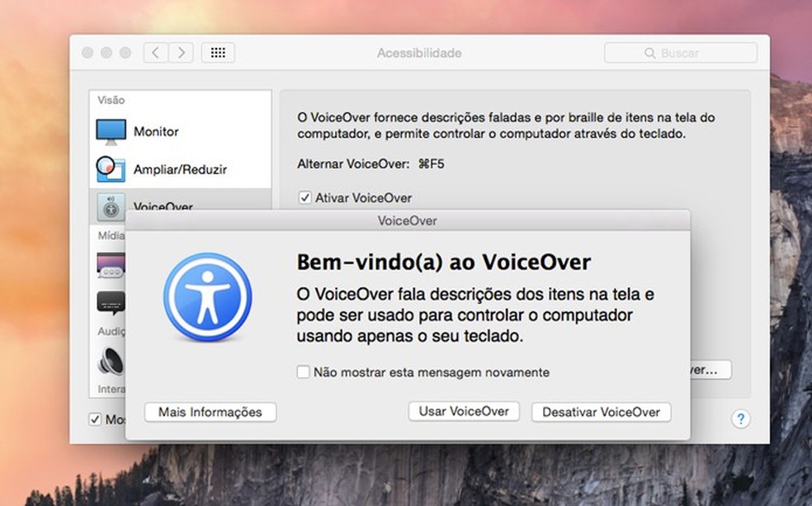Select the partially hidden descriptions icon under Mídia
The width and height of the screenshot is (812, 506).
111,265
